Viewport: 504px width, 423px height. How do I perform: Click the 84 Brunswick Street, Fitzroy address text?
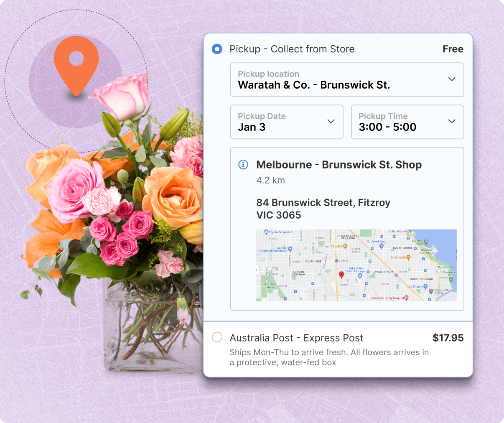(x=323, y=203)
